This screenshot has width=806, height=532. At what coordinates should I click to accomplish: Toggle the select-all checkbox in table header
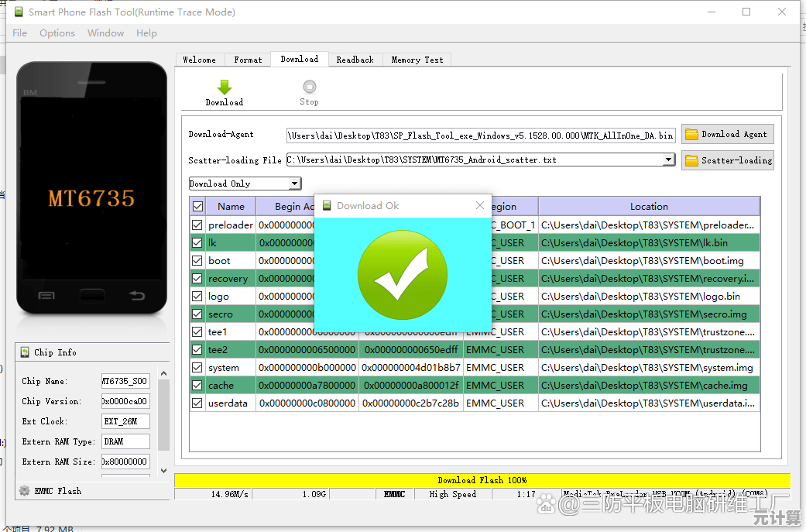coord(197,207)
